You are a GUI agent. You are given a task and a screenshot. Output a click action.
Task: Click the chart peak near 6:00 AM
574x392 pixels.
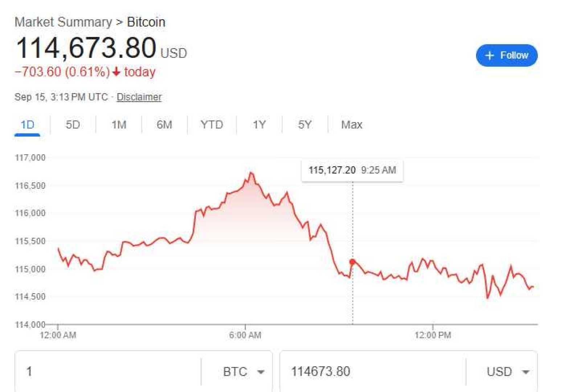251,173
